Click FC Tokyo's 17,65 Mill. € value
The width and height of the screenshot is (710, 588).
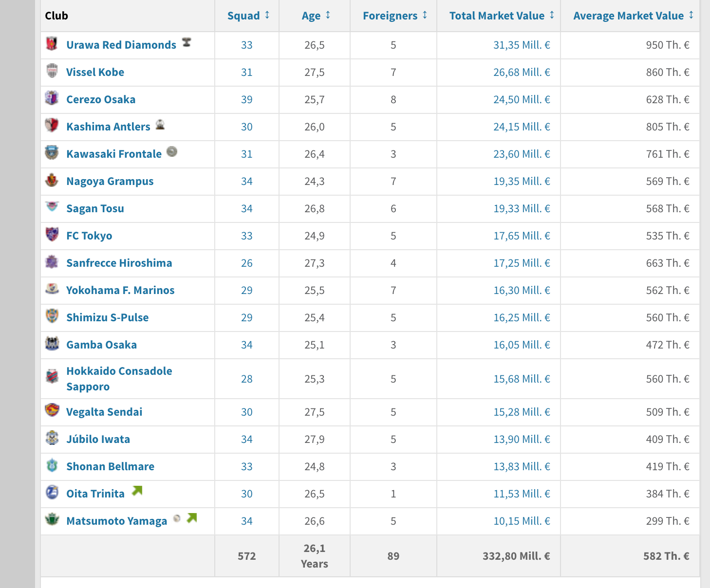click(522, 236)
